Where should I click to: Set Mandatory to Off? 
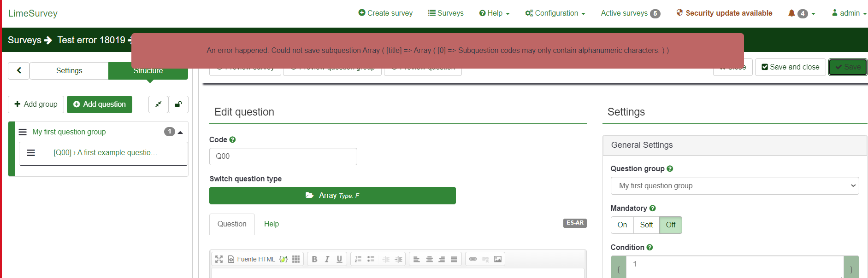pos(671,225)
